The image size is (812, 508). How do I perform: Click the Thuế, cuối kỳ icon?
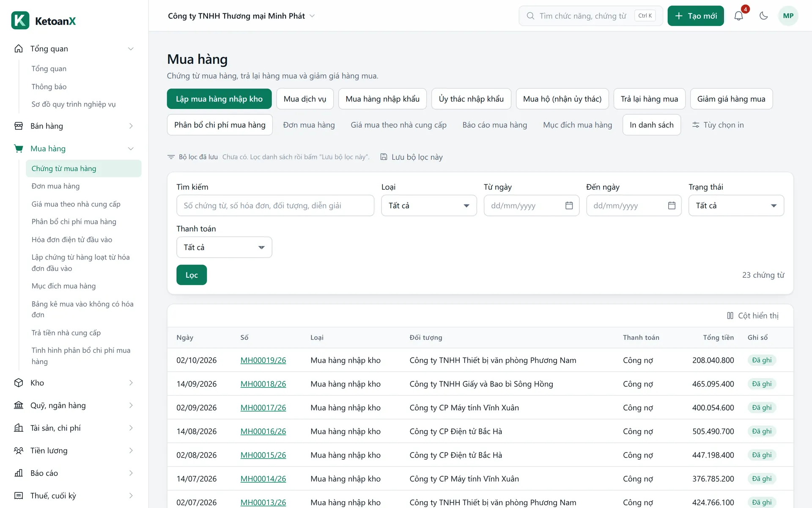pyautogui.click(x=19, y=496)
